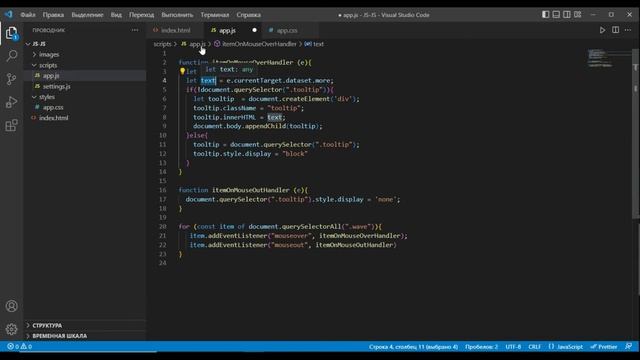Change encoding via UTF-8 status item
The width and height of the screenshot is (640, 360).
(x=513, y=347)
